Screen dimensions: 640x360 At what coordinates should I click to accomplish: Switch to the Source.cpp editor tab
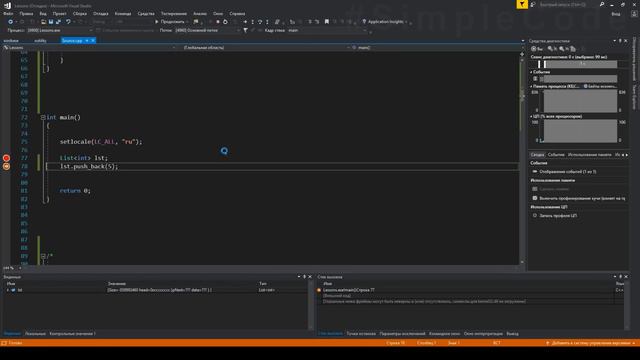click(x=72, y=41)
